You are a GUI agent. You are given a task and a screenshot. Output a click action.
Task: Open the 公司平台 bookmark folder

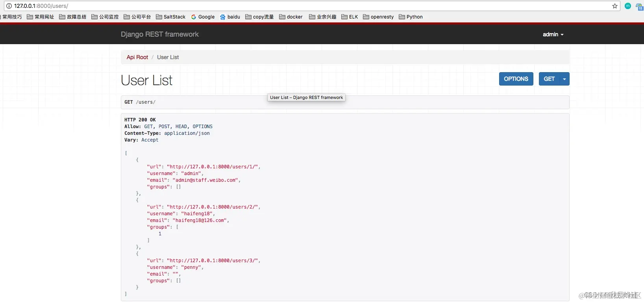coord(137,17)
